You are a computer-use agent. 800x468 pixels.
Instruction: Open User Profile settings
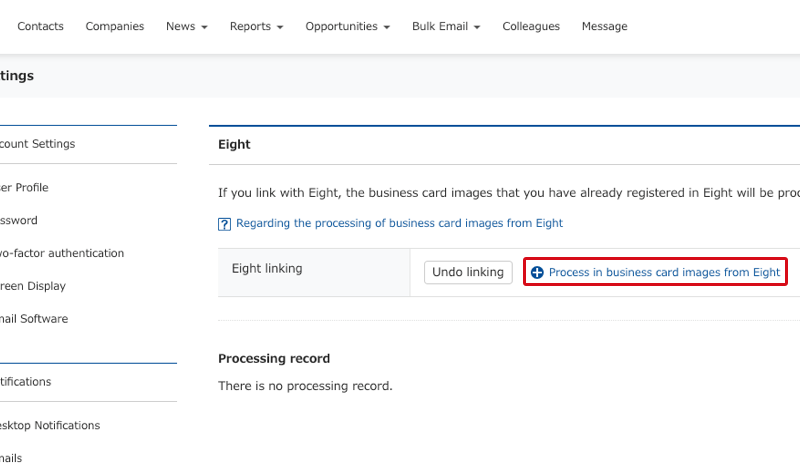pos(24,187)
